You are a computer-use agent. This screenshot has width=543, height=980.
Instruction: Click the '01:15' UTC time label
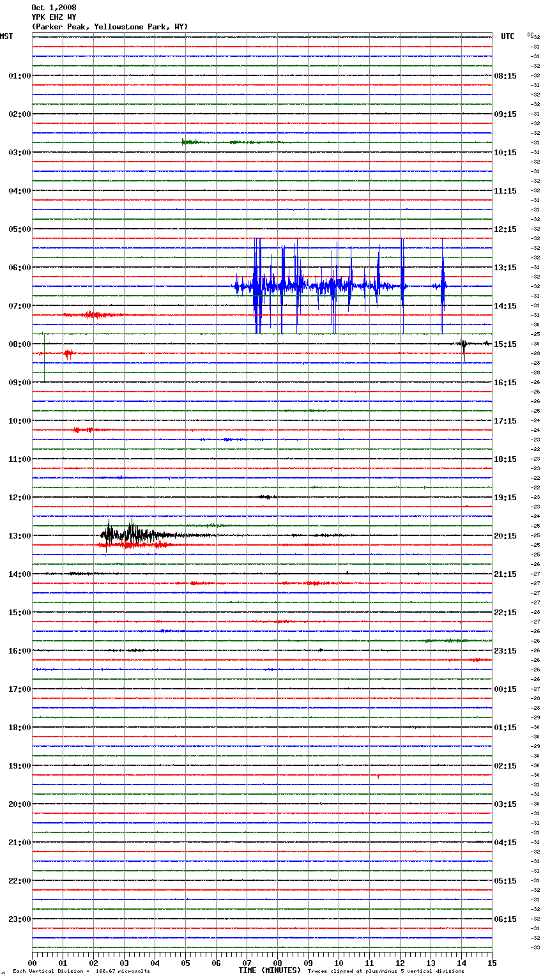pyautogui.click(x=505, y=728)
